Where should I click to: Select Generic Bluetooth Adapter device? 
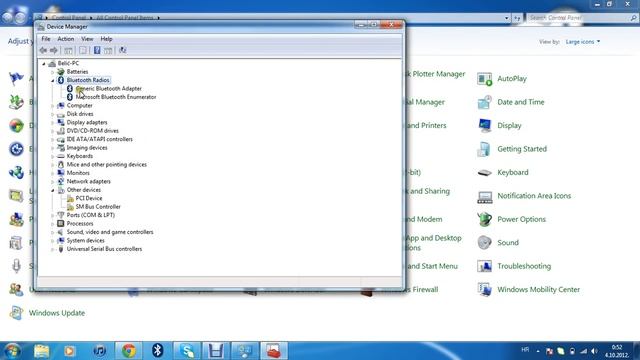(x=109, y=89)
